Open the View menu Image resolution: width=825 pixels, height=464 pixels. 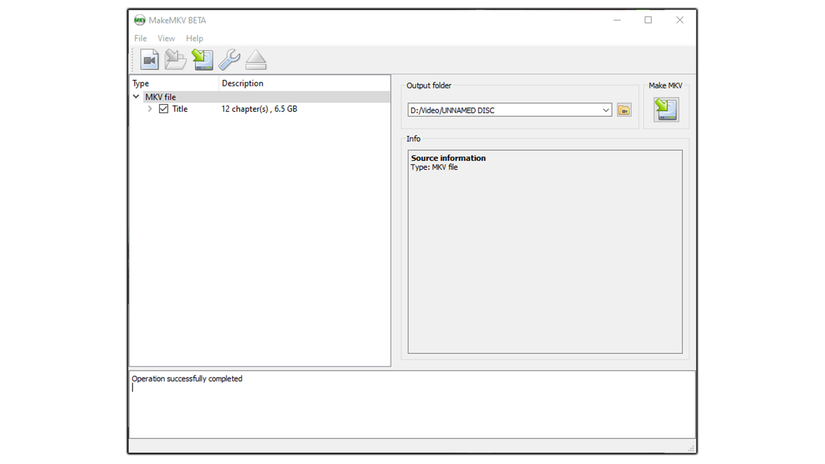point(166,38)
